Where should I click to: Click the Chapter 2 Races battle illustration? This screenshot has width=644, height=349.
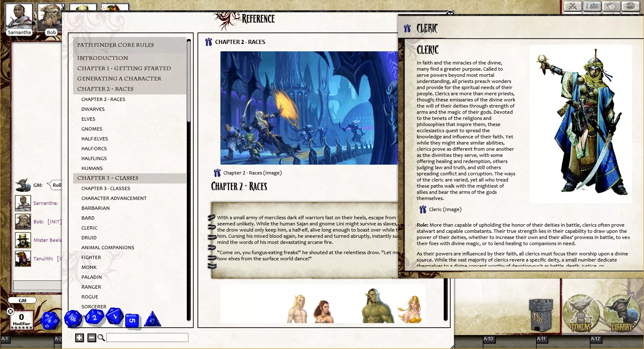(309, 108)
